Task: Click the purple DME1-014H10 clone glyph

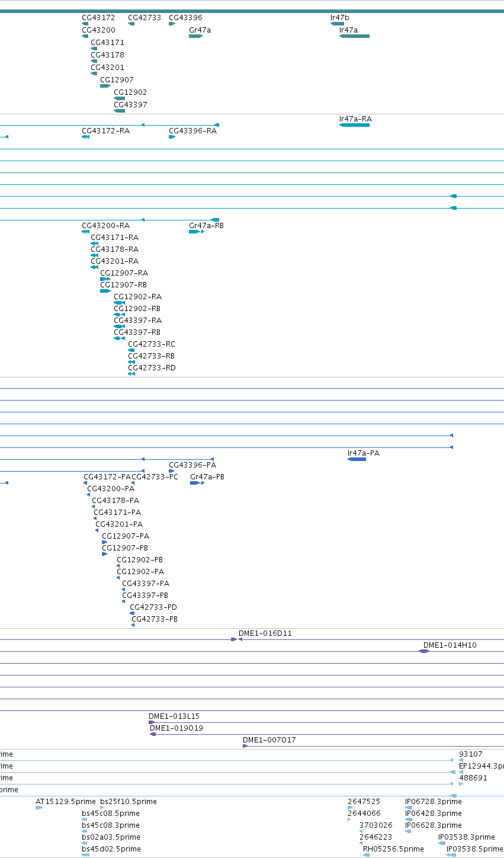Action: (x=424, y=651)
